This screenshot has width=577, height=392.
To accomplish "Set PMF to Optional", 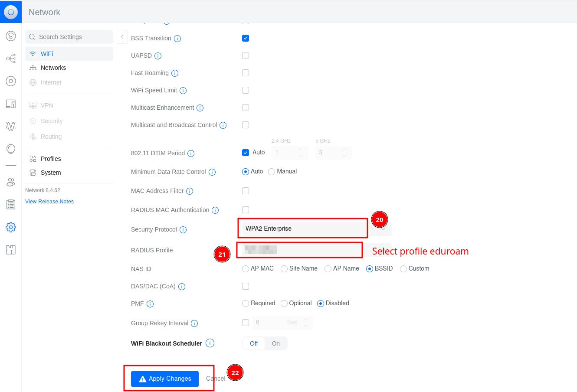I will (284, 304).
